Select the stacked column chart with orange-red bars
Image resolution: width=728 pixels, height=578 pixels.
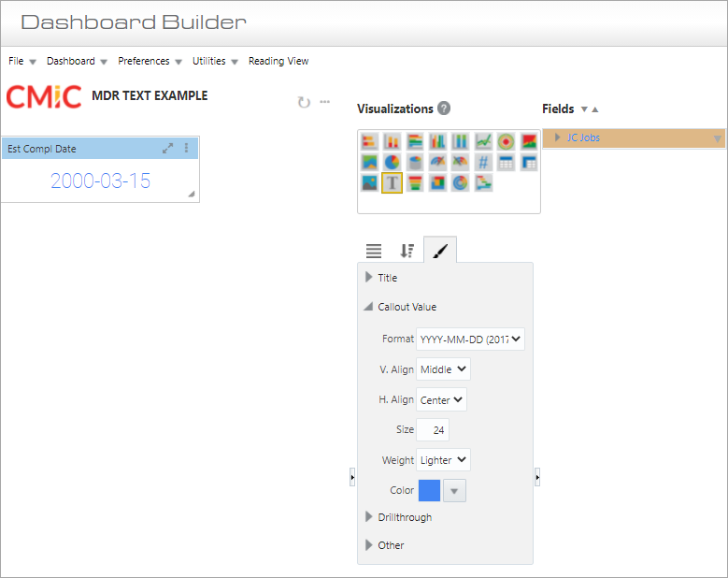click(393, 141)
